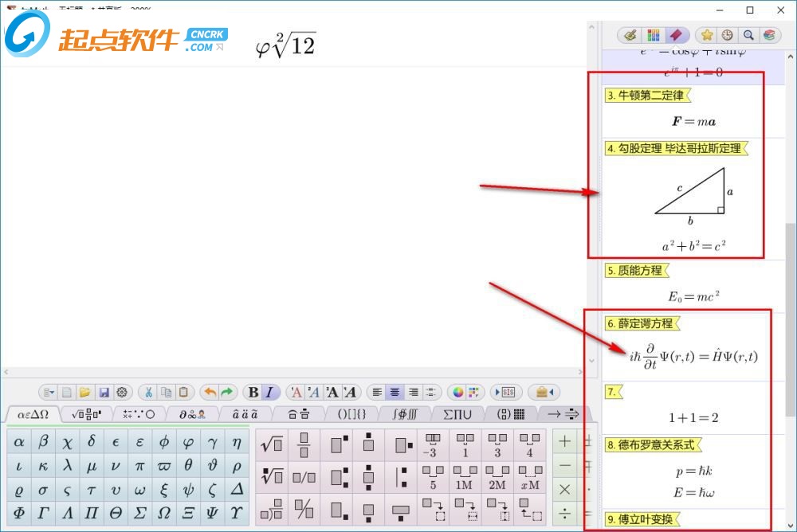The height and width of the screenshot is (532, 797).
Task: Open the paintbrush panel in the side toolbar
Action: [630, 35]
